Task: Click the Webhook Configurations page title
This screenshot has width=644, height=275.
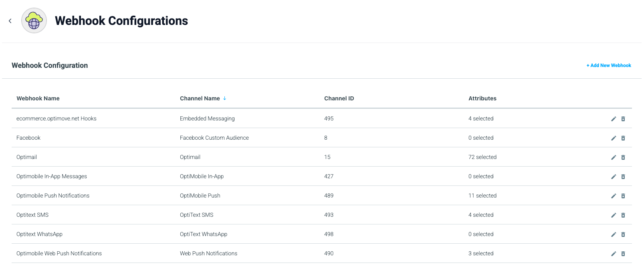Action: pos(121,21)
